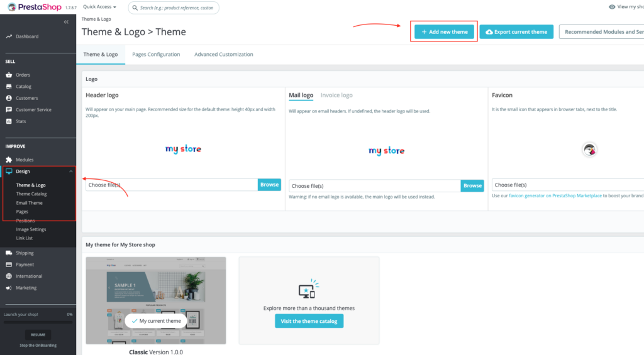
Task: Click the Orders basket icon
Action: tap(9, 75)
